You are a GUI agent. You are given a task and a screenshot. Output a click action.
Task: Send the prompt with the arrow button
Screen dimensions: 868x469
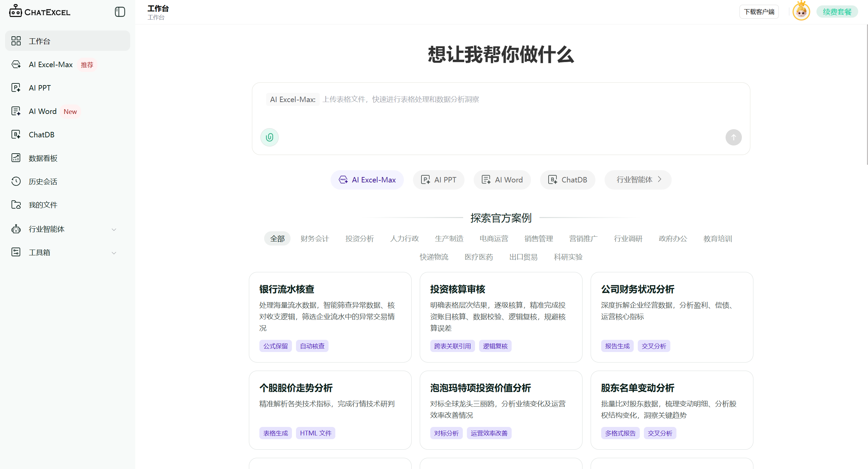click(734, 137)
